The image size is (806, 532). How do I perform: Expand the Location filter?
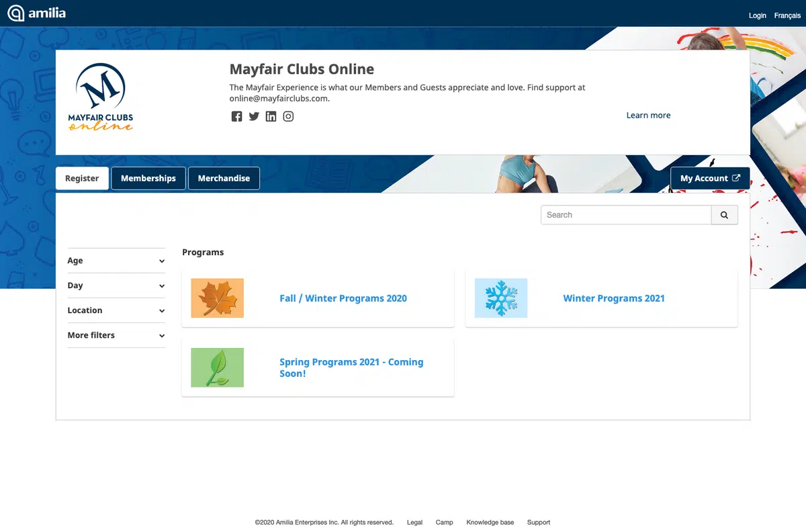(116, 310)
